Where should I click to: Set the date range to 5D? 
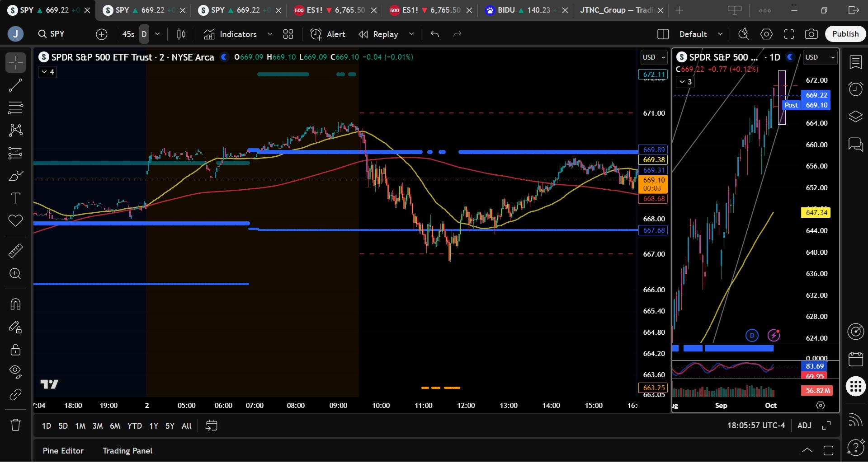(63, 426)
